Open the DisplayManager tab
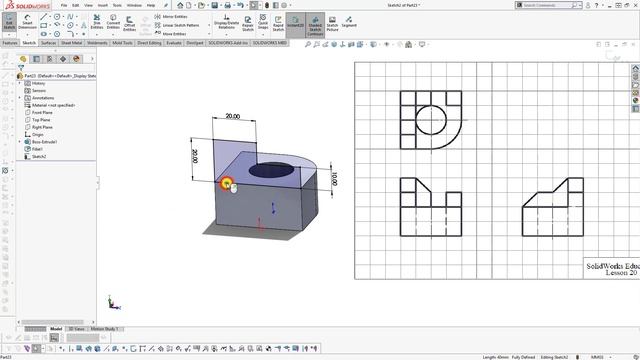This screenshot has width=640, height=360. [76, 59]
